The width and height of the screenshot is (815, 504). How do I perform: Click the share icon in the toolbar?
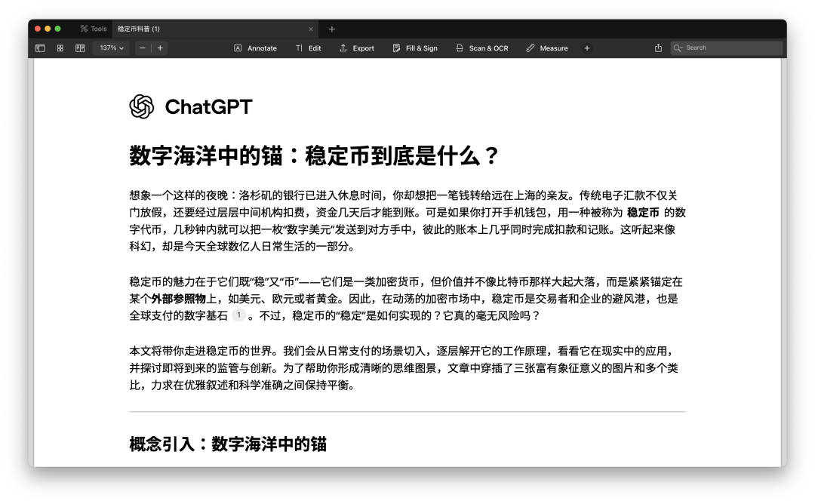pyautogui.click(x=658, y=48)
